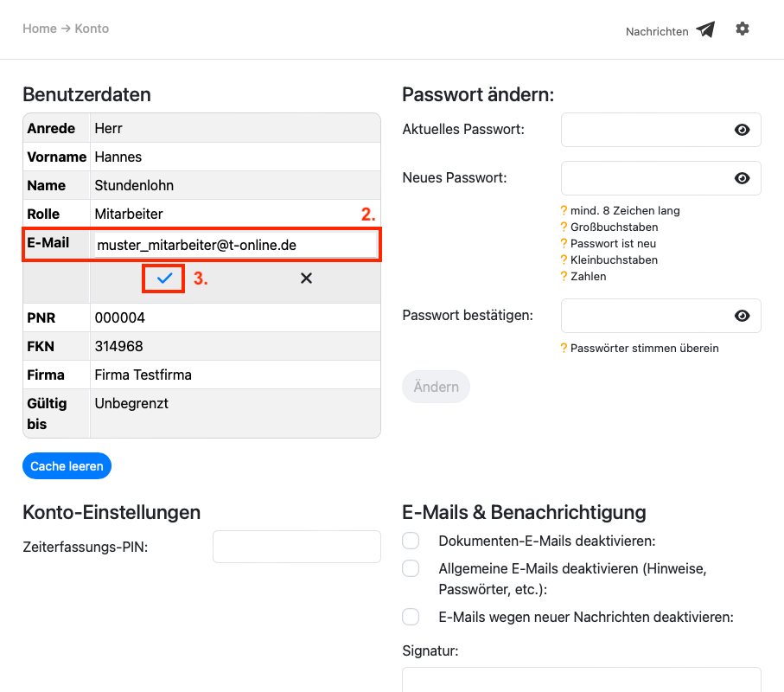
Task: Click the Nachrichten label in header
Action: point(657,32)
